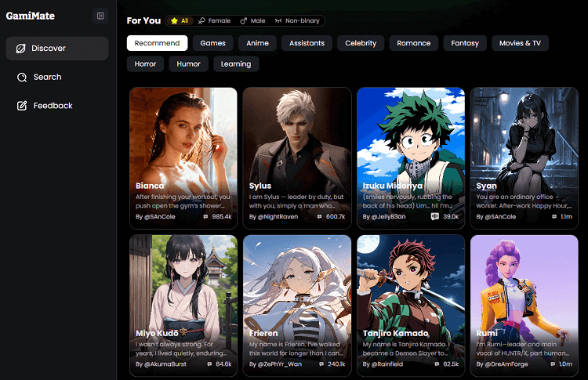This screenshot has width=588, height=380.
Task: Switch to the Fantasy category
Action: coord(465,43)
